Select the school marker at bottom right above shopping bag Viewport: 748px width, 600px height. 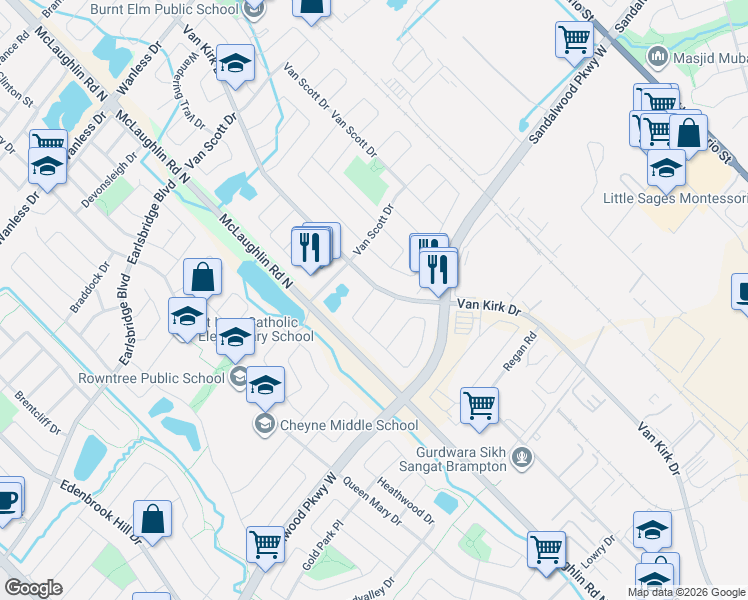(x=653, y=531)
